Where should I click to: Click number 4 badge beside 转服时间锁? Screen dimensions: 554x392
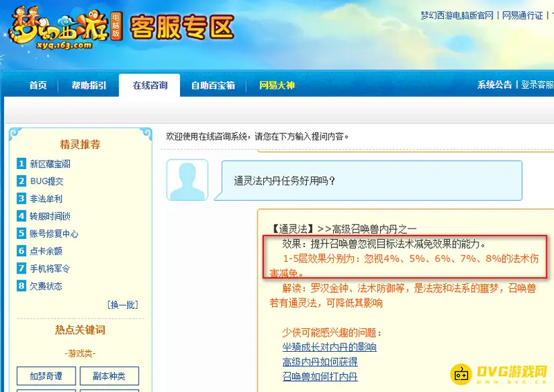click(21, 215)
